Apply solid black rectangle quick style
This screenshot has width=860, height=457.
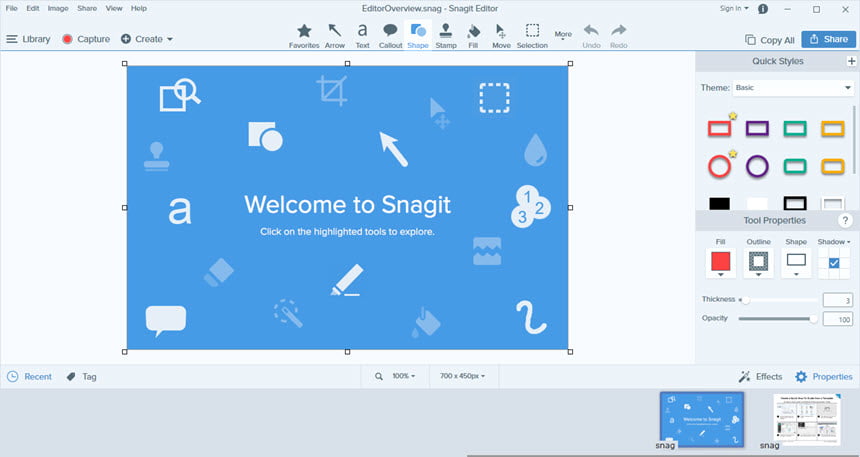[719, 204]
